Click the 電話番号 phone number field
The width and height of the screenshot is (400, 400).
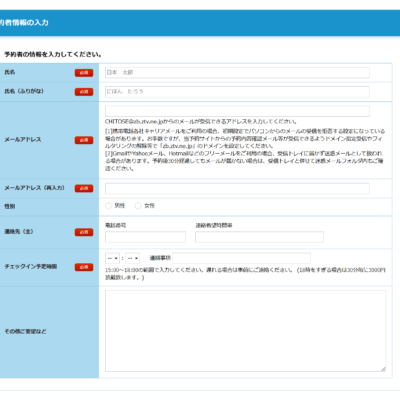point(145,237)
